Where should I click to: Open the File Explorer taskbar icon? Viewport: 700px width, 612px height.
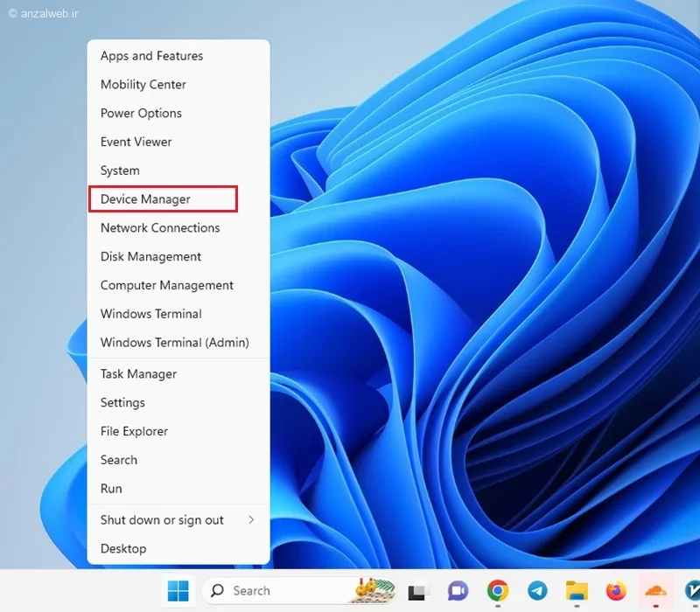point(577,591)
